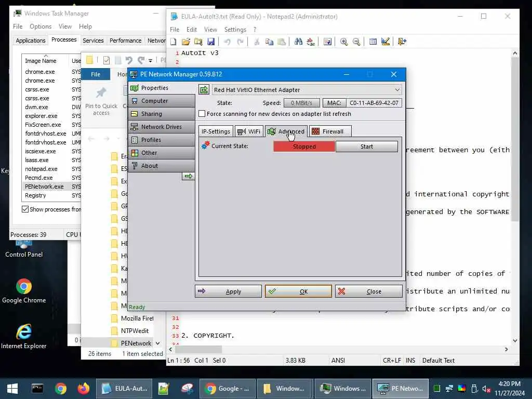Open the Sharing section in sidebar
532x399 pixels.
click(162, 114)
